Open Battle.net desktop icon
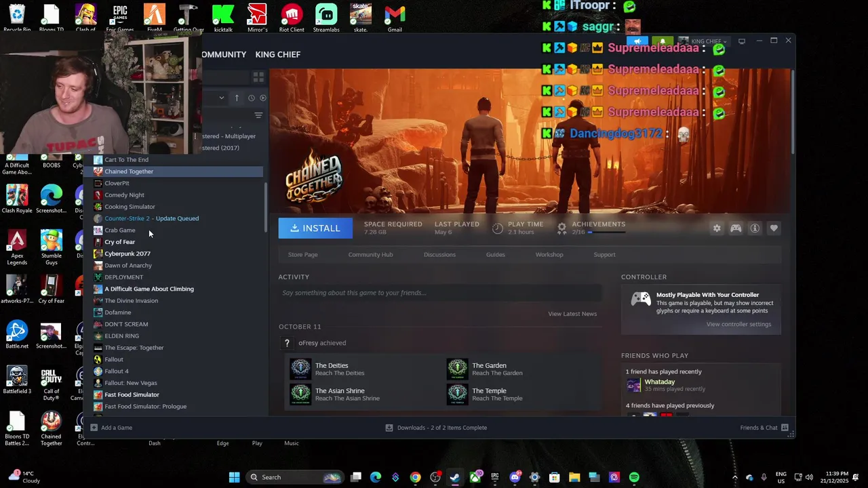 click(x=17, y=334)
